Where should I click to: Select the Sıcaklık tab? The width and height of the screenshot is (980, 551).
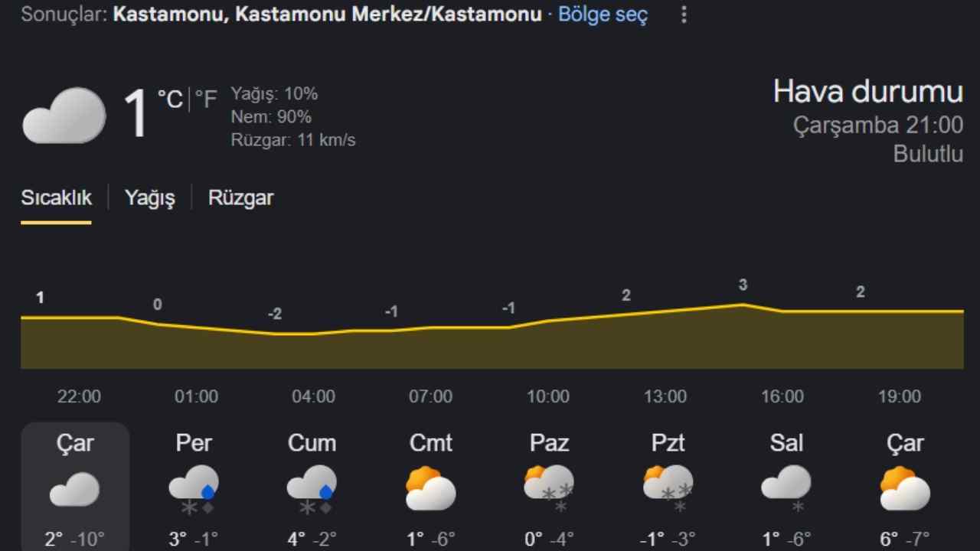pos(56,198)
